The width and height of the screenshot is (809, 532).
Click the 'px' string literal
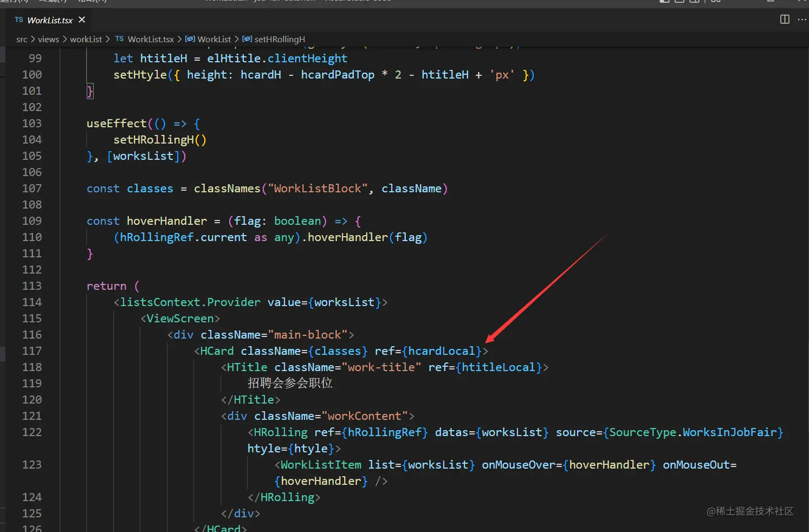(x=502, y=75)
